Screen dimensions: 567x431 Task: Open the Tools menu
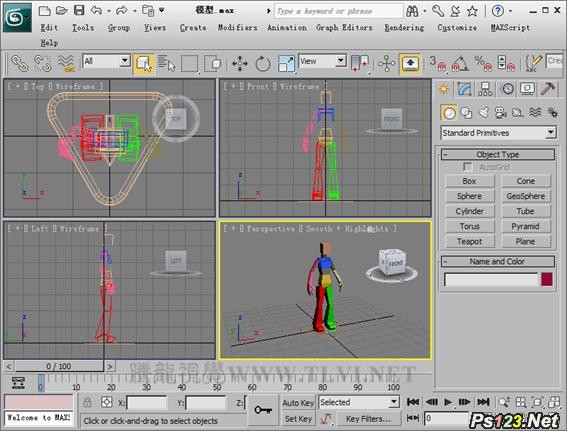point(83,27)
